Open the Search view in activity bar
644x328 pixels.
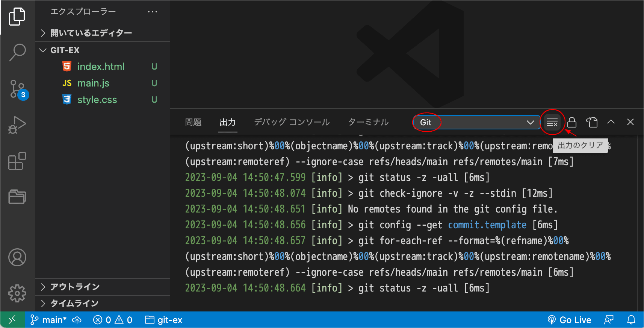17,52
